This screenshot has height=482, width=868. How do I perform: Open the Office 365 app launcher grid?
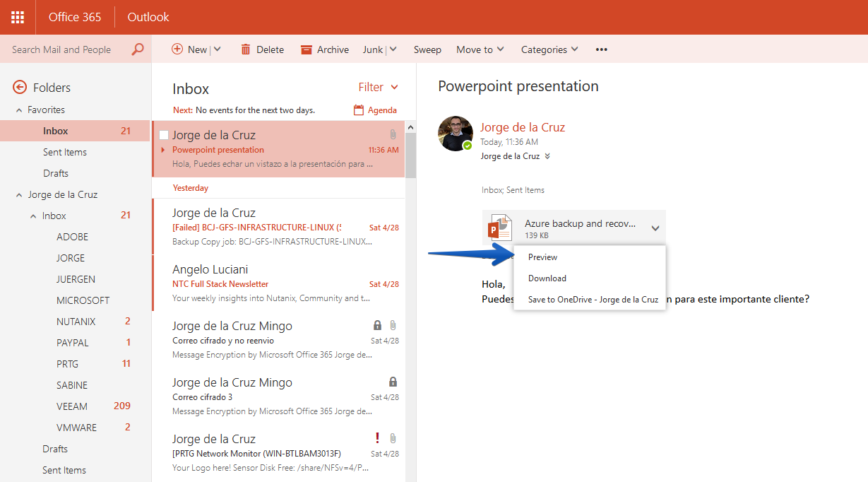click(x=18, y=17)
